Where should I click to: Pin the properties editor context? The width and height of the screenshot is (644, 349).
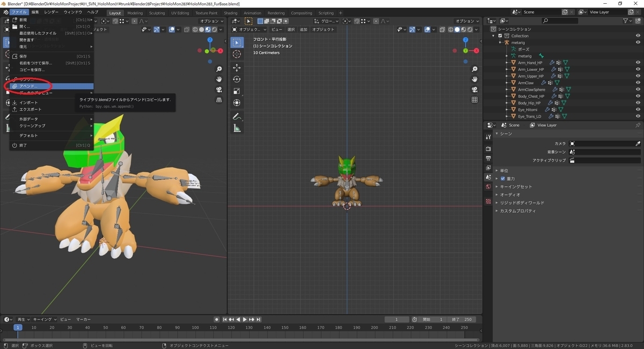638,125
